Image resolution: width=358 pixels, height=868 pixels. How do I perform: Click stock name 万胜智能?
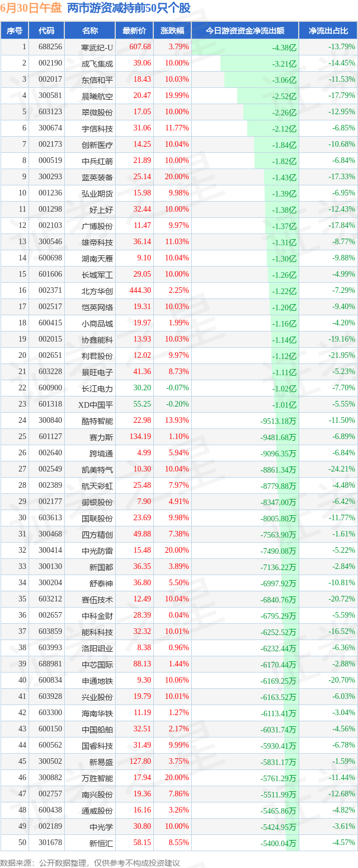click(97, 778)
